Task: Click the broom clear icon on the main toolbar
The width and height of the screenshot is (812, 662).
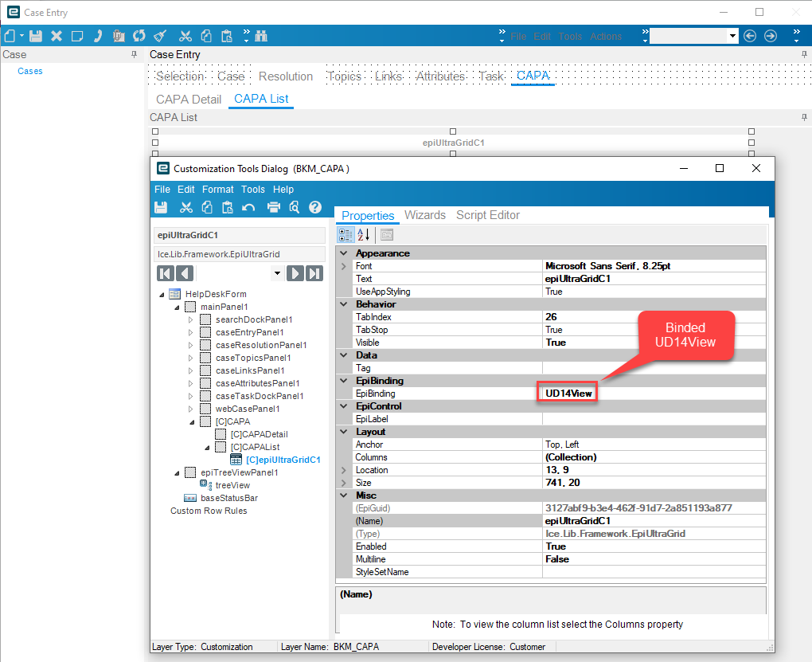Action: coord(160,37)
